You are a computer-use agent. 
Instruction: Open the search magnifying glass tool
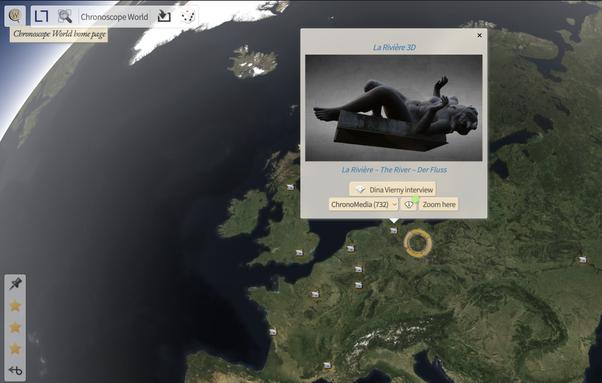tap(65, 16)
